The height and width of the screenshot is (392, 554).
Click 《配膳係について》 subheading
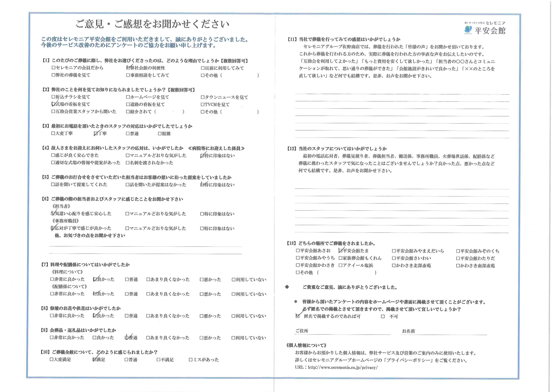(x=69, y=287)
